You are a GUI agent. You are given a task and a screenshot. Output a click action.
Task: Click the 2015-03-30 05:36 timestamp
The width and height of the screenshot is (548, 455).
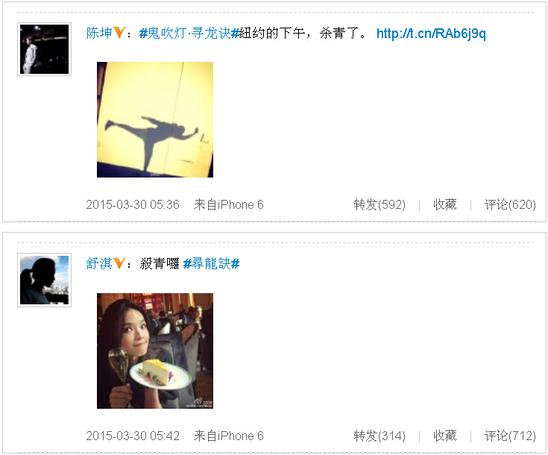[133, 204]
